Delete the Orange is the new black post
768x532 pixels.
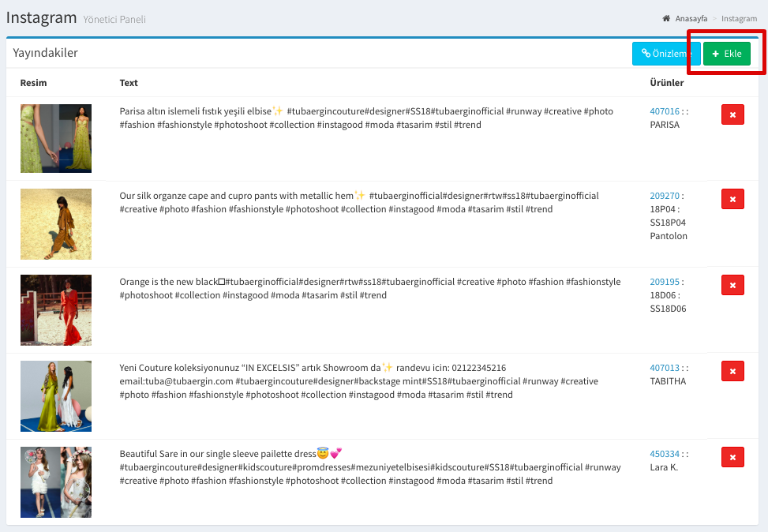click(732, 285)
